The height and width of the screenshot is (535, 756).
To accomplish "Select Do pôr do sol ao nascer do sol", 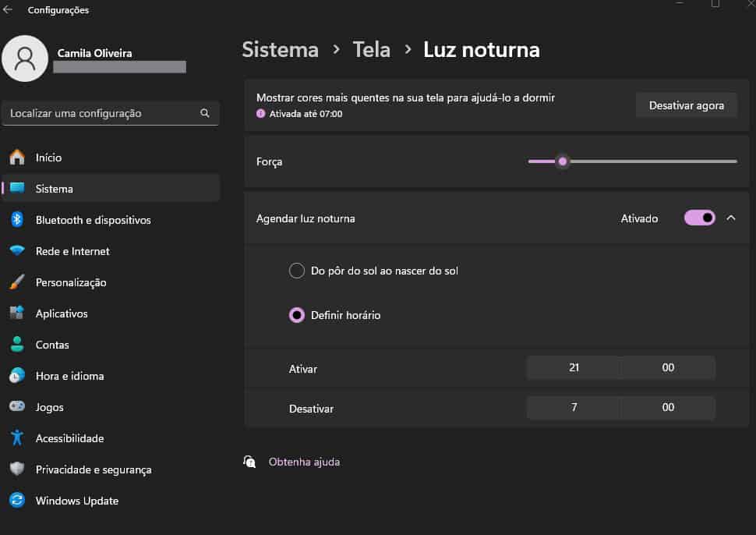I will (297, 271).
